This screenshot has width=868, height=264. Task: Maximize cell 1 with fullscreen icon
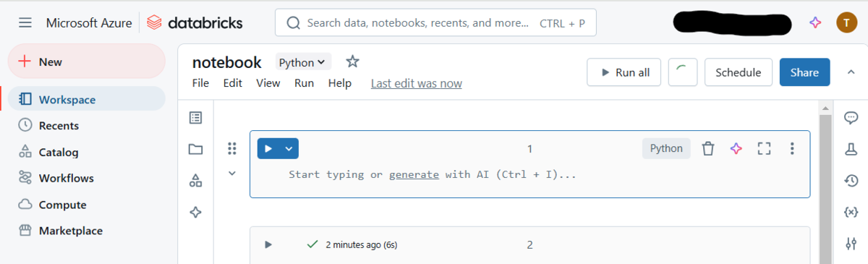(x=764, y=148)
